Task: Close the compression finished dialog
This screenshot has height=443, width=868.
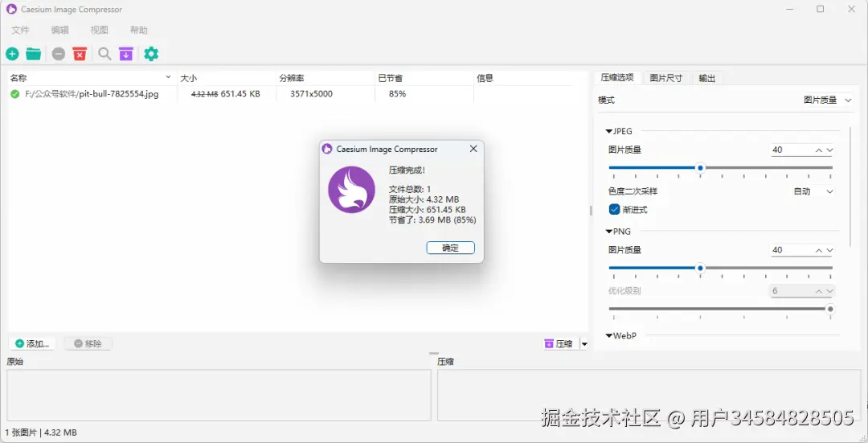Action: point(473,149)
